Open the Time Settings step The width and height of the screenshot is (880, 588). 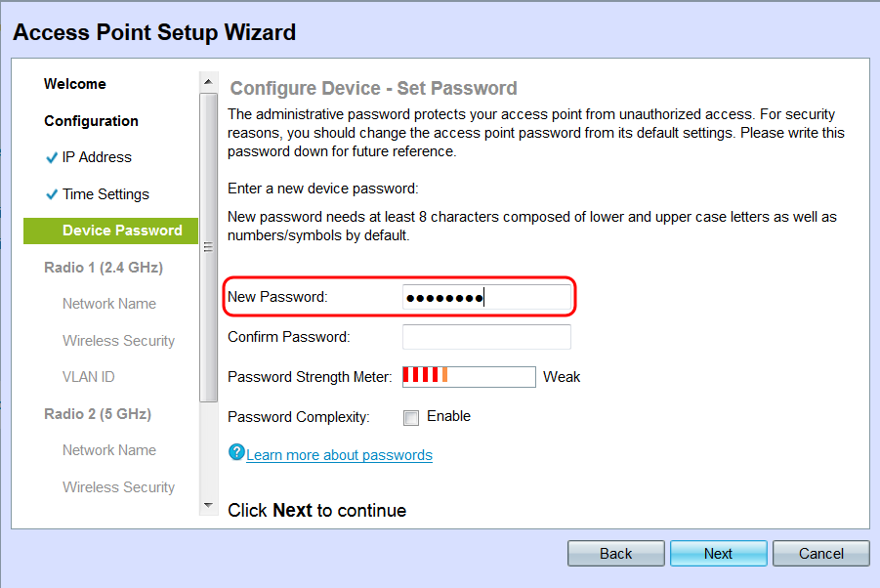tap(105, 194)
